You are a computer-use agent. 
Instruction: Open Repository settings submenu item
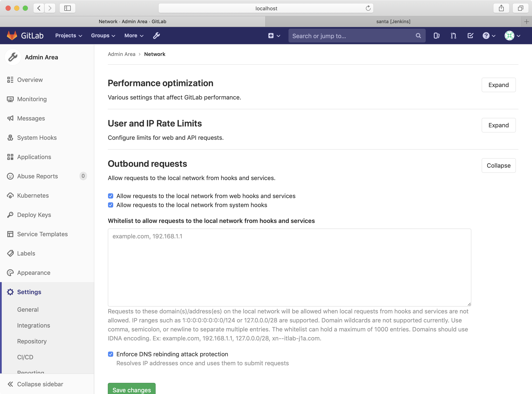pos(32,341)
